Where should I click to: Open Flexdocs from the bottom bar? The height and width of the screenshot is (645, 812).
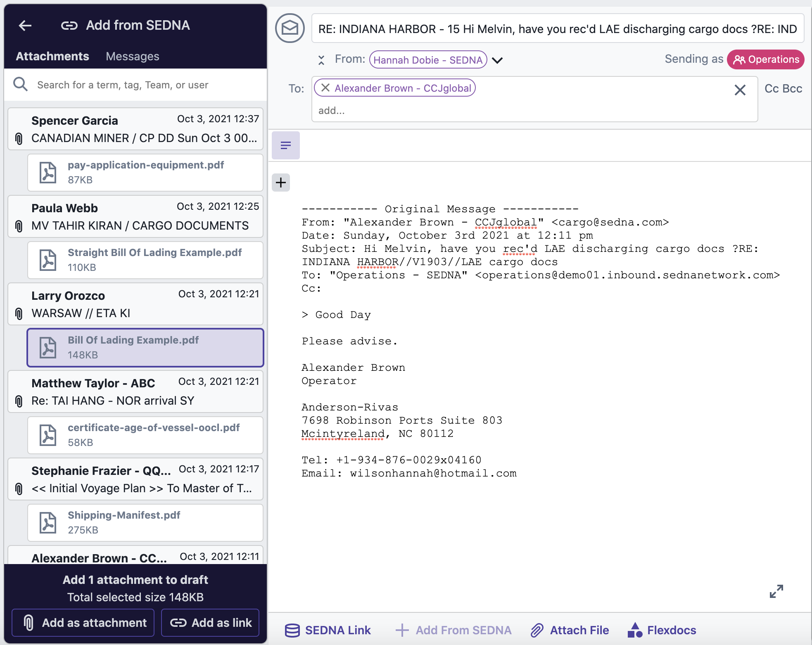click(x=662, y=630)
